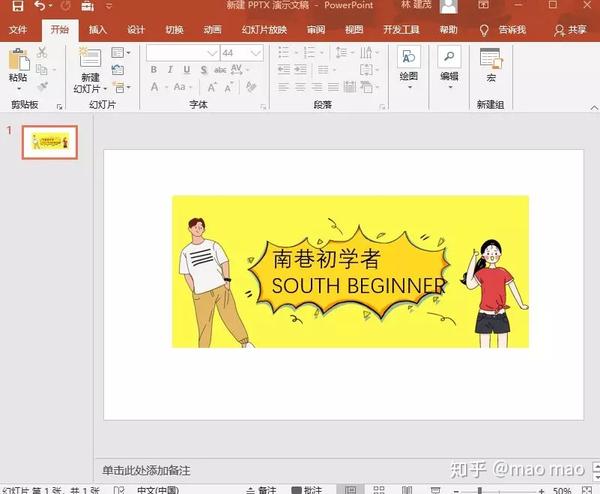Click zoom in plus button

(541, 491)
